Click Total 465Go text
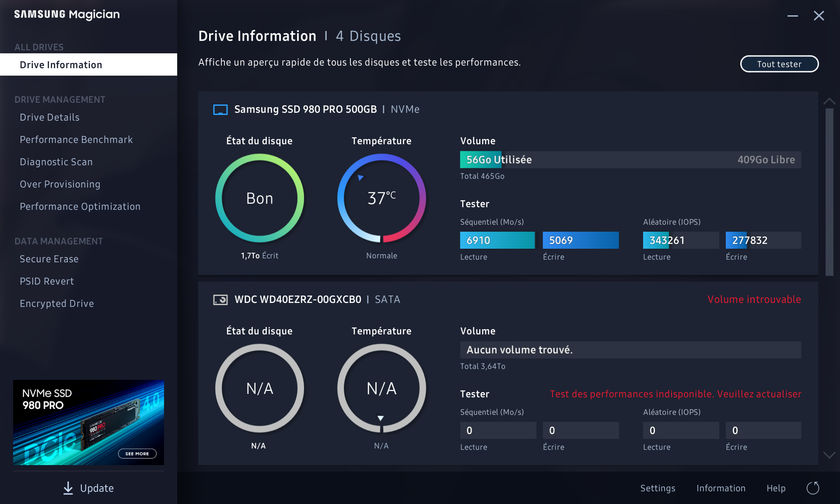The width and height of the screenshot is (840, 504). click(482, 176)
